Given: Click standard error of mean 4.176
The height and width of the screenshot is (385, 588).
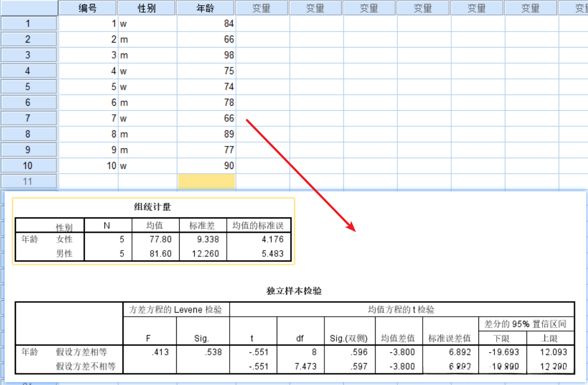Looking at the screenshot, I should pyautogui.click(x=273, y=240).
